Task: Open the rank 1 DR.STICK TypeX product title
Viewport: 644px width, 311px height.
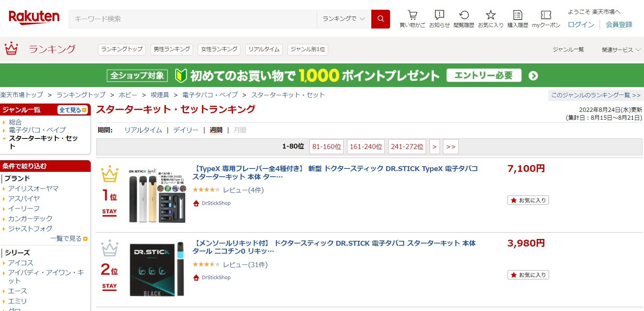Action: [x=335, y=173]
